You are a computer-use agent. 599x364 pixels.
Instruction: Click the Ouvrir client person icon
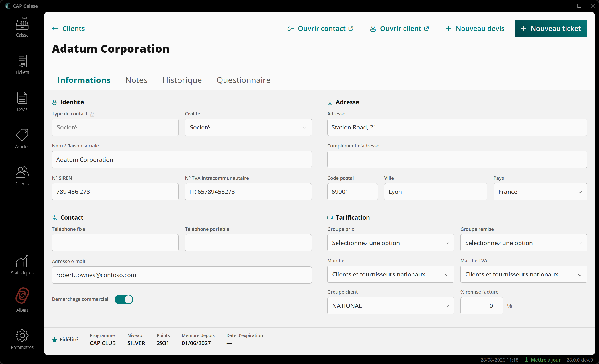[x=373, y=29]
